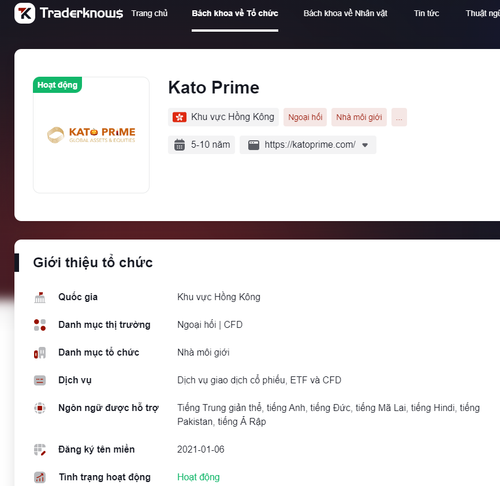This screenshot has height=486, width=500.
Task: Click the browser window icon beside the URL
Action: (x=253, y=145)
